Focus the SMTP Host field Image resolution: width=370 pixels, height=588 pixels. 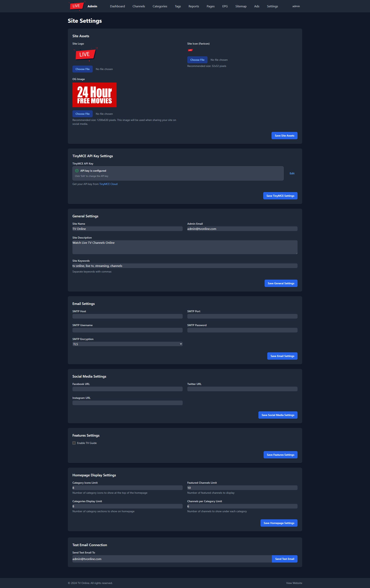click(x=127, y=316)
